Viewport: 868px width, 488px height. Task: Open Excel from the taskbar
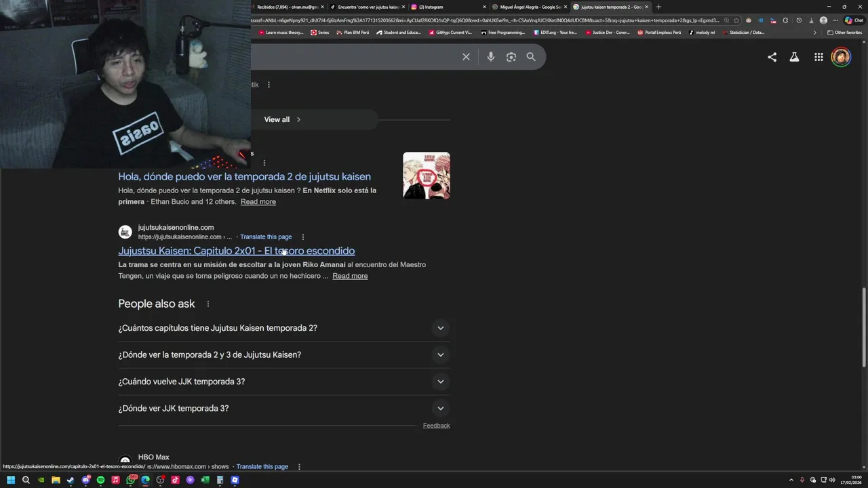click(x=205, y=480)
